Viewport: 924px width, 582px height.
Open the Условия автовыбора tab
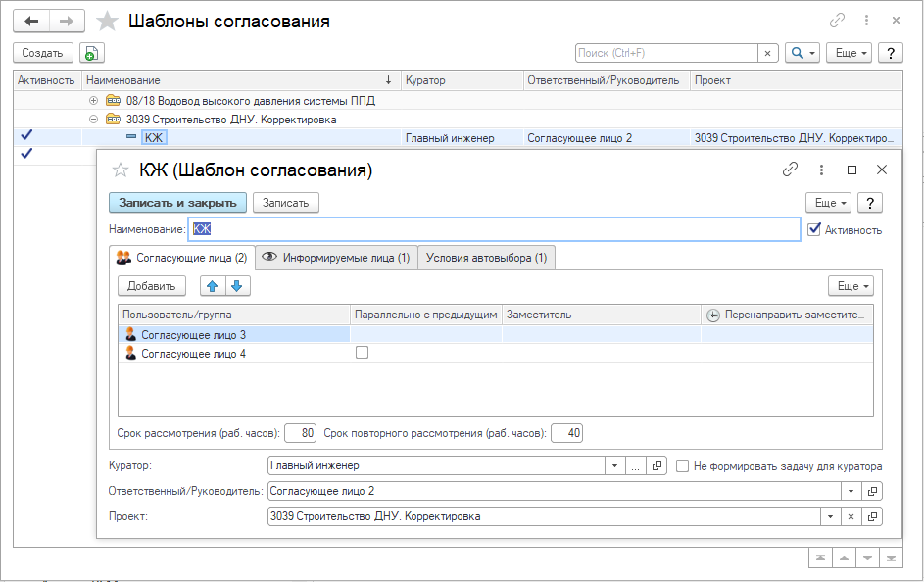pyautogui.click(x=487, y=258)
